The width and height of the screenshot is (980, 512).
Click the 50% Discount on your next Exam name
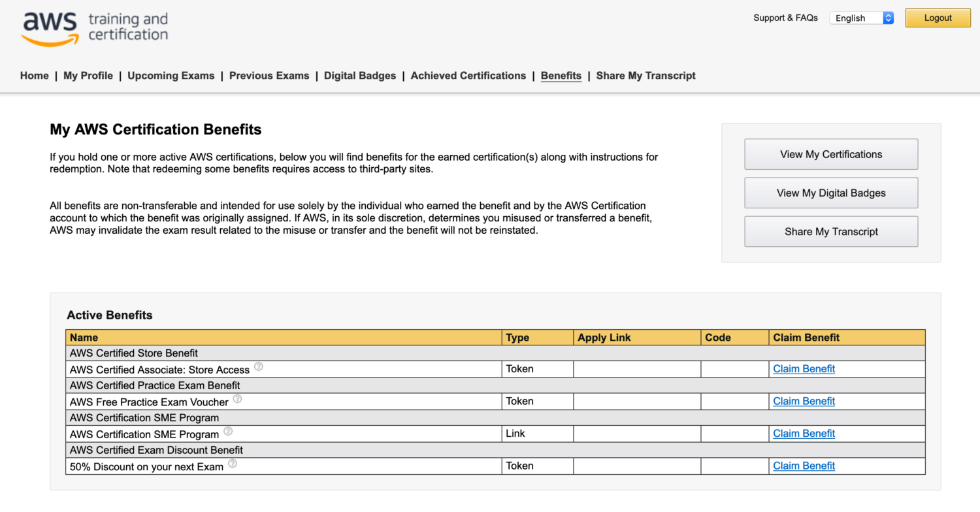[x=147, y=466]
